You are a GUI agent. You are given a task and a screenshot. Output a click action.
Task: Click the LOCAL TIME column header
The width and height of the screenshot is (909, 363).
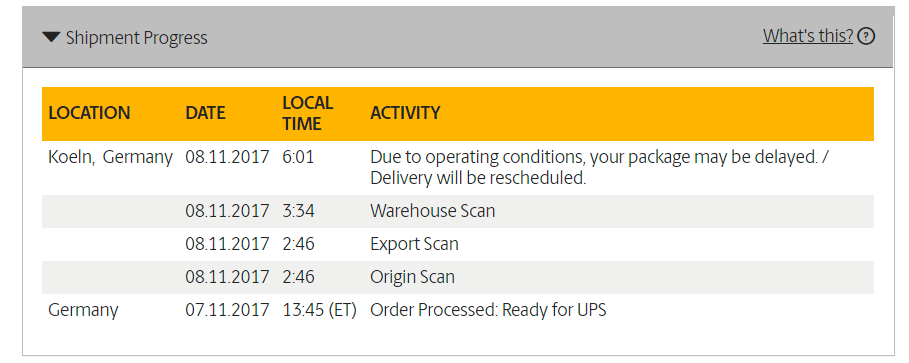(x=308, y=113)
